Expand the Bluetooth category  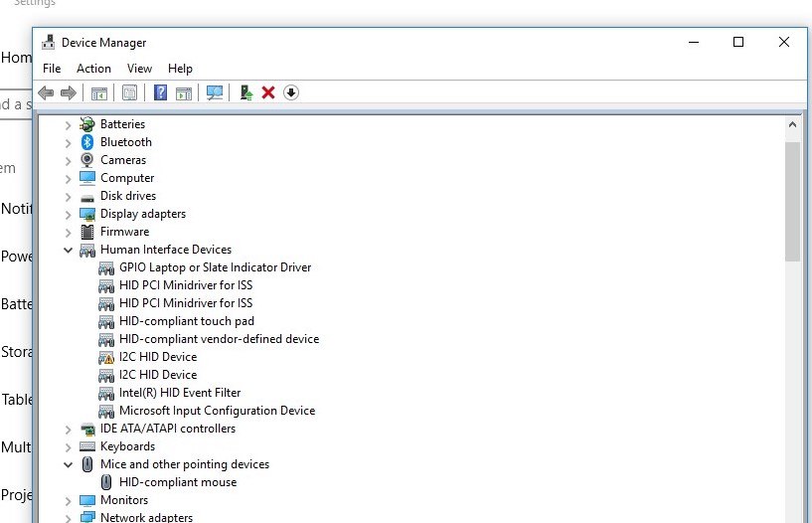coord(69,142)
